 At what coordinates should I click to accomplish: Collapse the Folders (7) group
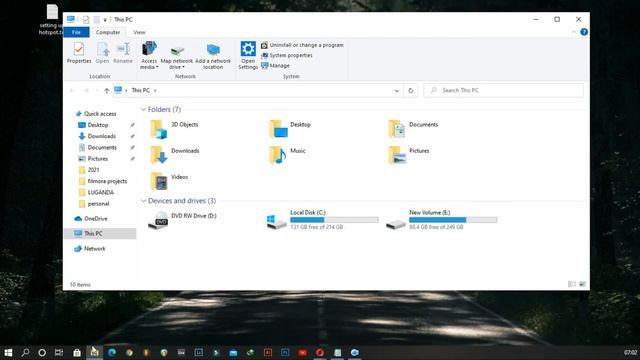point(143,109)
